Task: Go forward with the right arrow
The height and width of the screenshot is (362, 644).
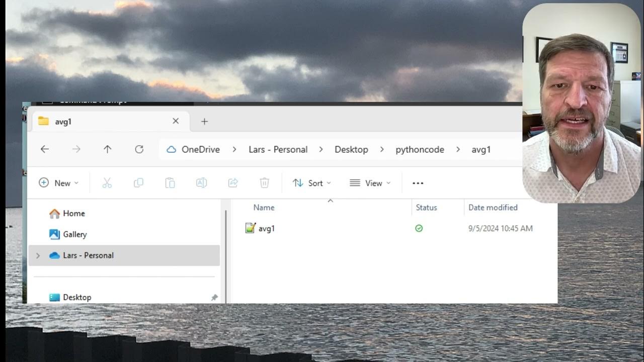Action: coord(76,149)
